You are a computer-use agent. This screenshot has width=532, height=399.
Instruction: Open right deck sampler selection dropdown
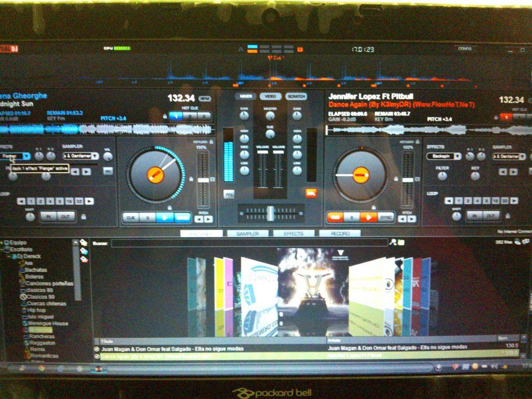[x=523, y=156]
